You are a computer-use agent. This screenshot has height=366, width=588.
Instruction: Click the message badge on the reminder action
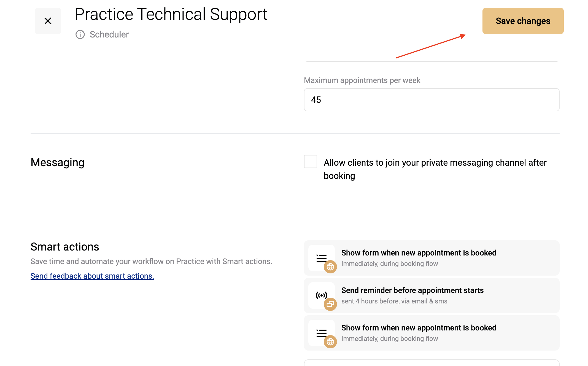330,304
